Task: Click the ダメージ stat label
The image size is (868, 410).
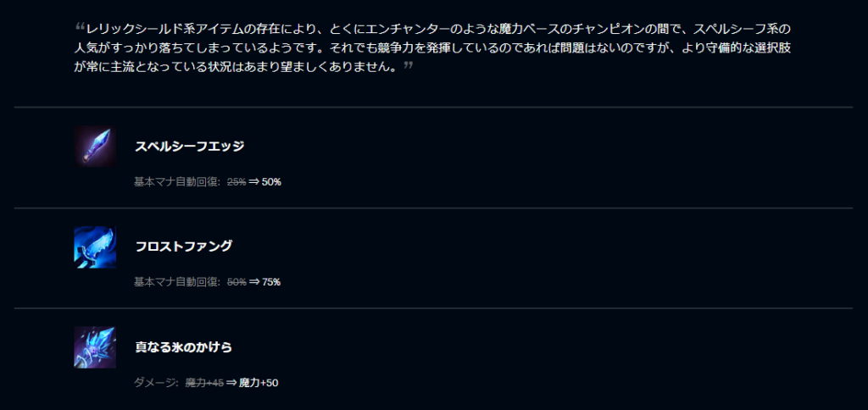Action: pos(156,382)
